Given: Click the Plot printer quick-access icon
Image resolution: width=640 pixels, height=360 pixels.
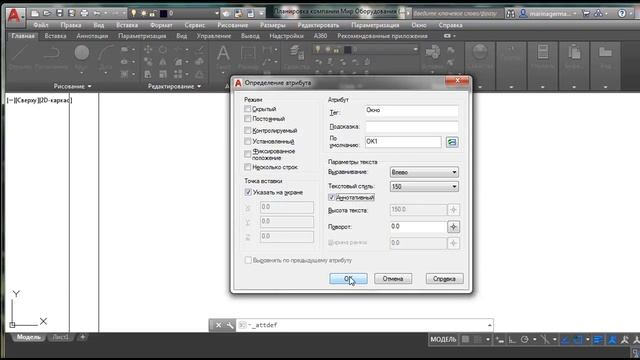Looking at the screenshot, I should pos(84,13).
